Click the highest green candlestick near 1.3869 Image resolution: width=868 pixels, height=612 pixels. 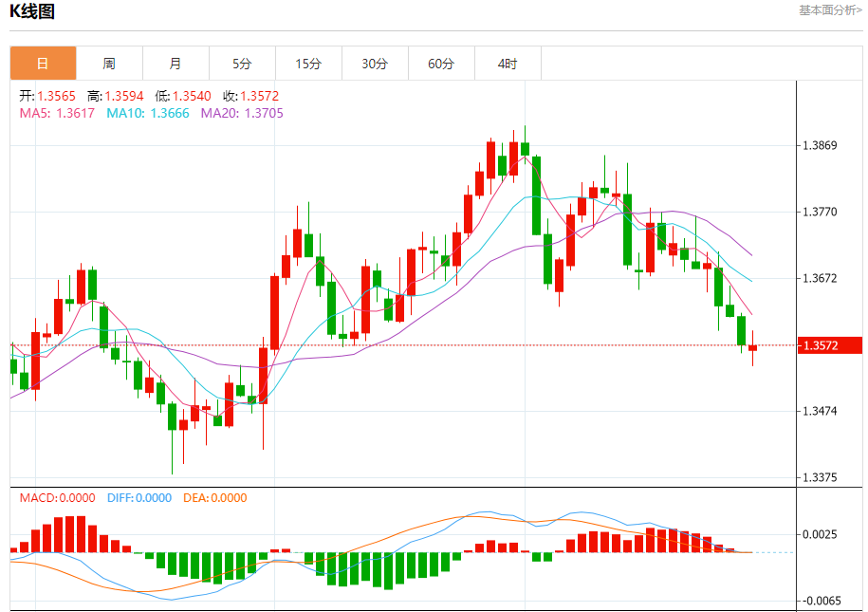525,148
